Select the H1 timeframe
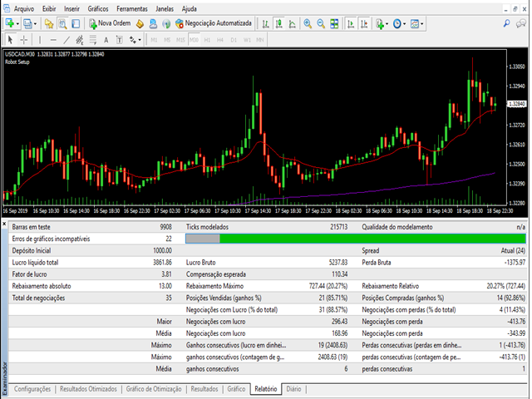This screenshot has width=532, height=399. pos(207,40)
